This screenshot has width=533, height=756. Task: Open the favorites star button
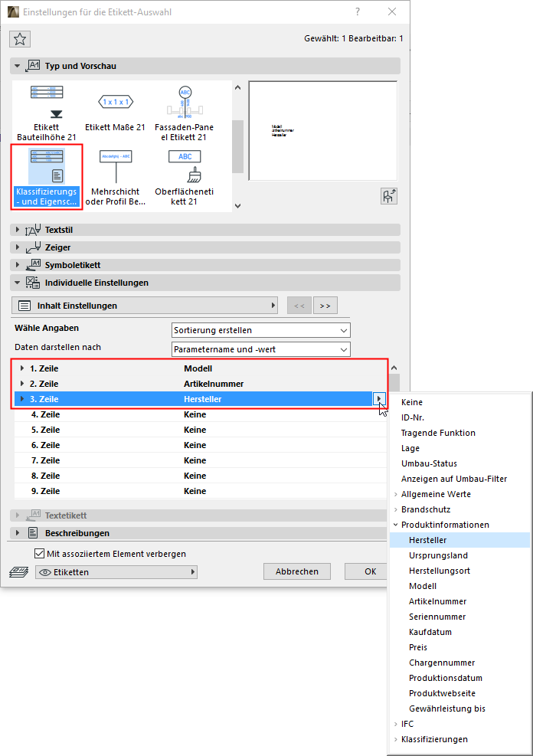[20, 39]
